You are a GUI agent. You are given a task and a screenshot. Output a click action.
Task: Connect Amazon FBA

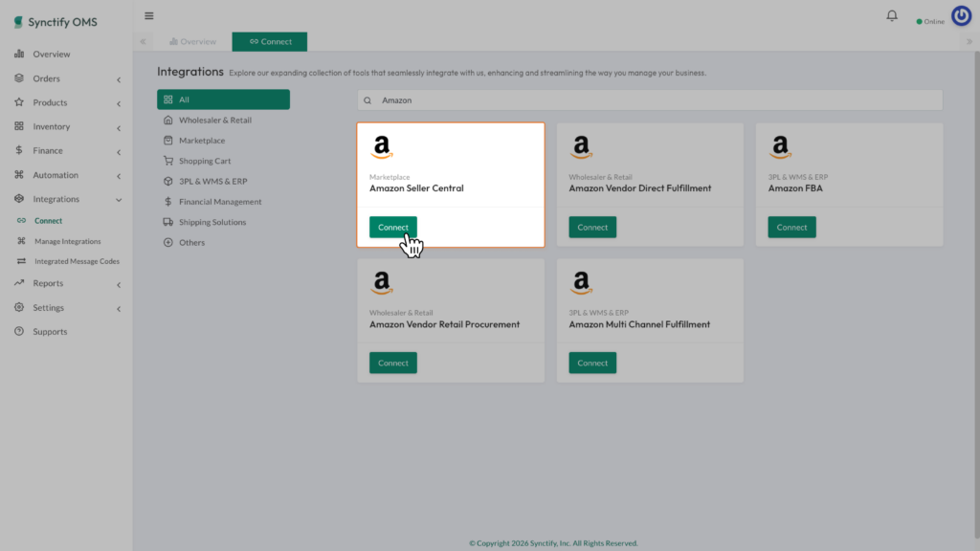pos(791,227)
